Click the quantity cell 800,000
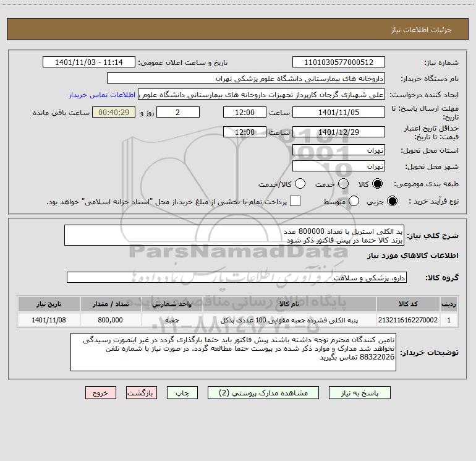The height and width of the screenshot is (461, 476). [111, 320]
